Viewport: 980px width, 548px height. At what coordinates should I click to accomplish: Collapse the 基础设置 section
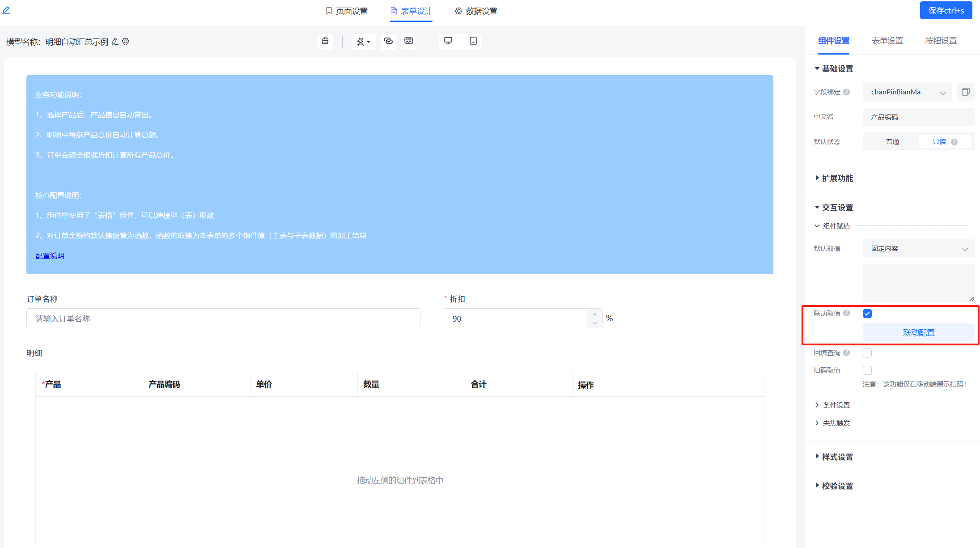pos(834,69)
